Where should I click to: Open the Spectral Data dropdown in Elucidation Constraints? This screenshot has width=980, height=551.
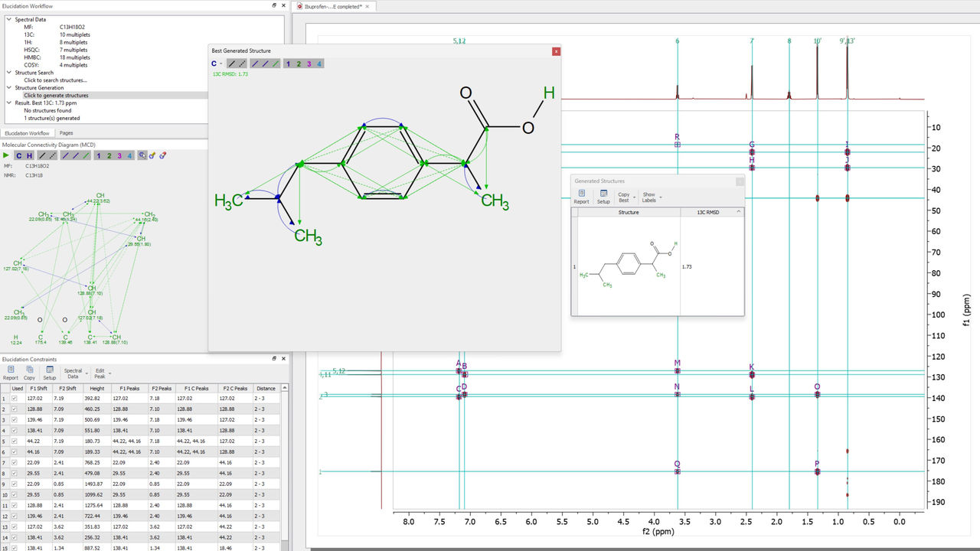[x=75, y=373]
